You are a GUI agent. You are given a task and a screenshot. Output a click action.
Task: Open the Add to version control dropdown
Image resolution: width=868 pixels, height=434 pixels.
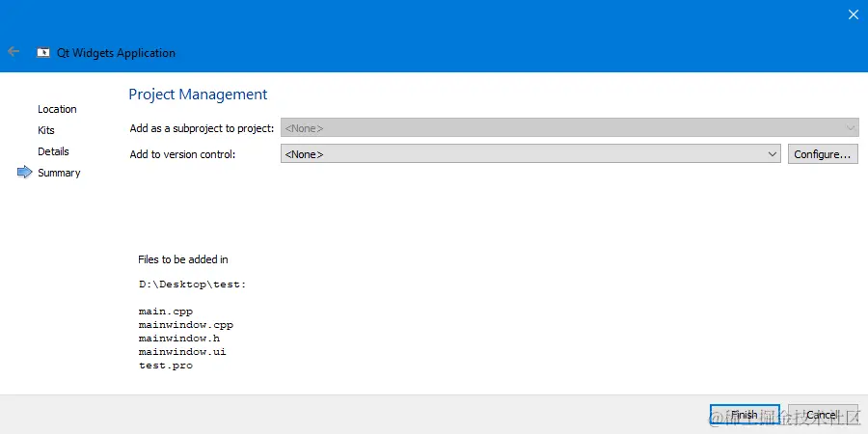tap(530, 154)
